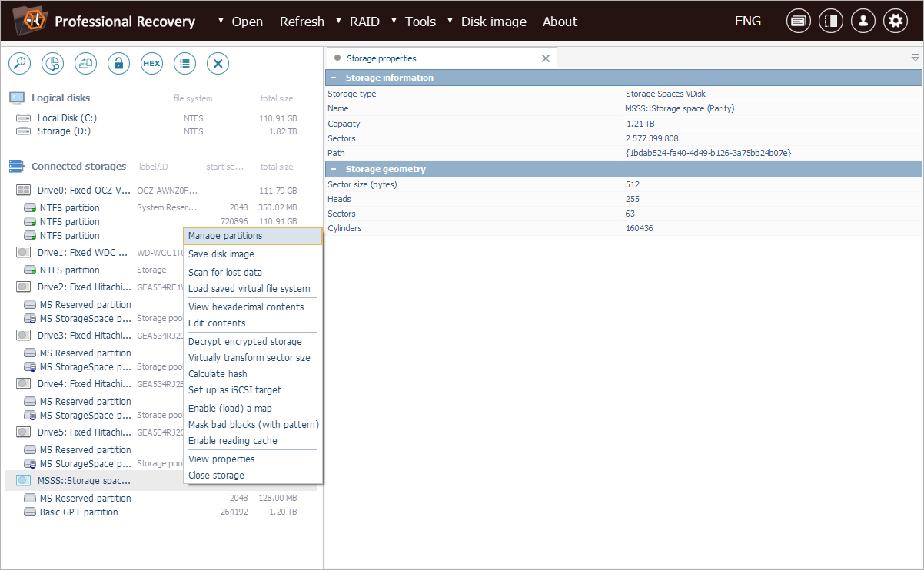Screen dimensions: 924x570
Task: Select Enable (load) a map
Action: click(253, 408)
